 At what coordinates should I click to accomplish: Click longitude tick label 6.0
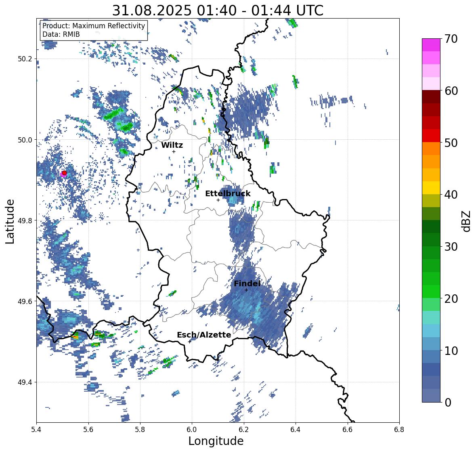tap(192, 429)
